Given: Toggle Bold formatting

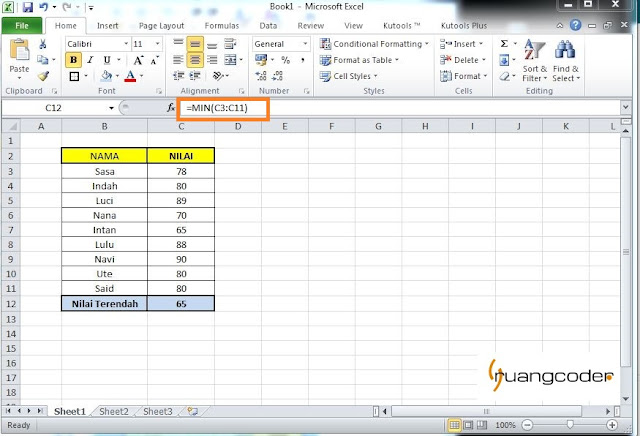Looking at the screenshot, I should click(x=73, y=60).
